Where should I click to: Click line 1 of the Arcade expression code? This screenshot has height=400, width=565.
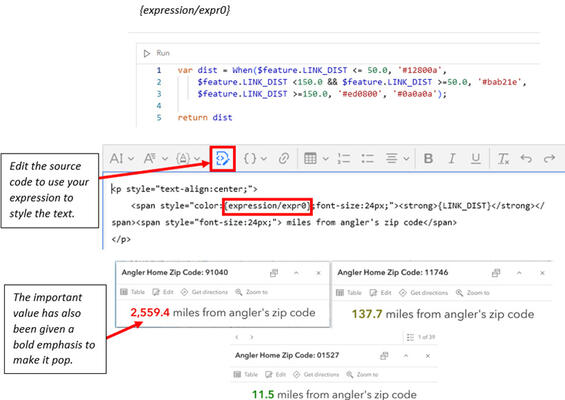click(x=312, y=70)
